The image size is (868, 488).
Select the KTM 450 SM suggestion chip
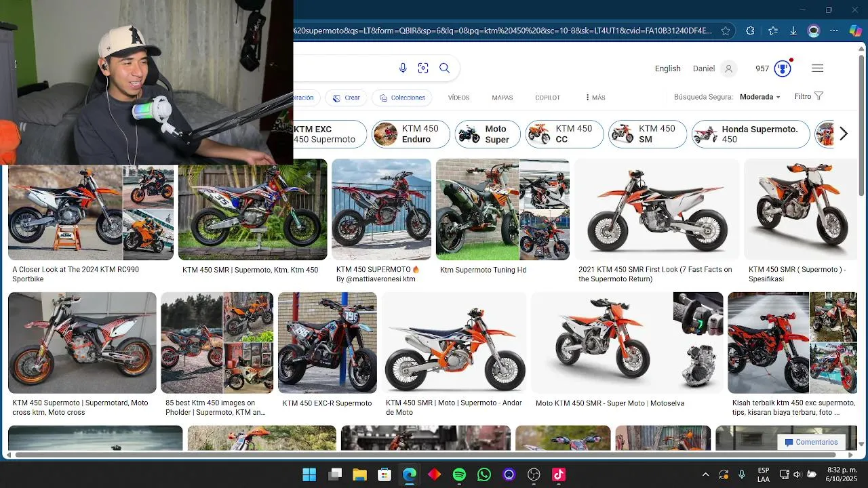point(648,134)
